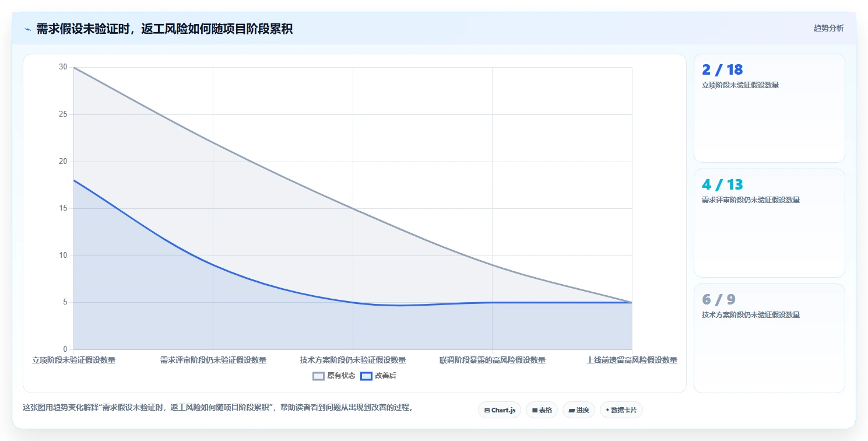Click the 上线前遗留高风险假设数量 axis label
The width and height of the screenshot is (868, 441).
point(632,360)
